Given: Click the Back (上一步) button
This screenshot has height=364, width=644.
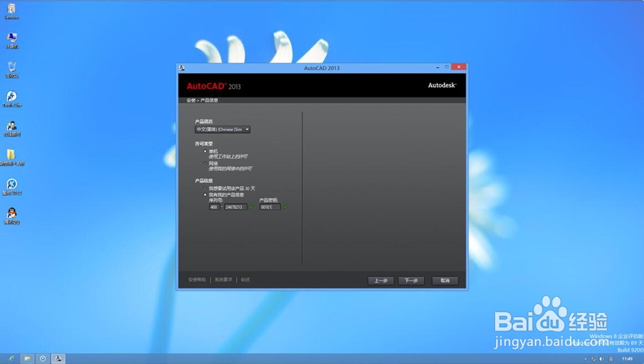Looking at the screenshot, I should click(381, 281).
